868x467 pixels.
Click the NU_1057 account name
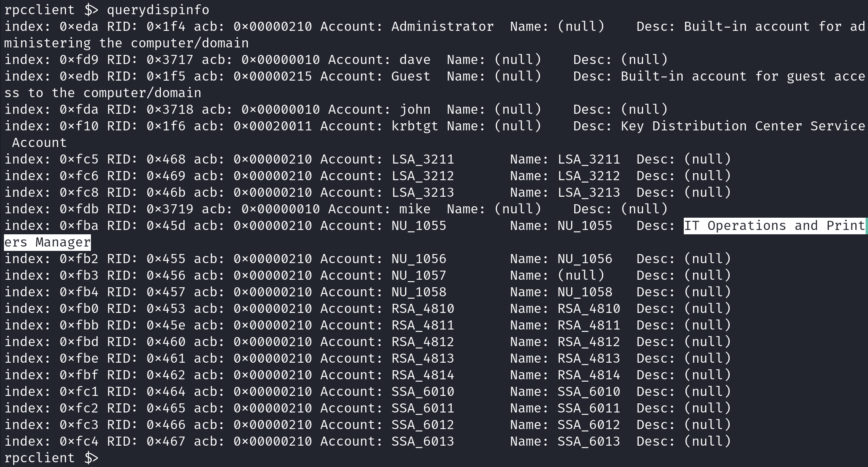click(419, 275)
